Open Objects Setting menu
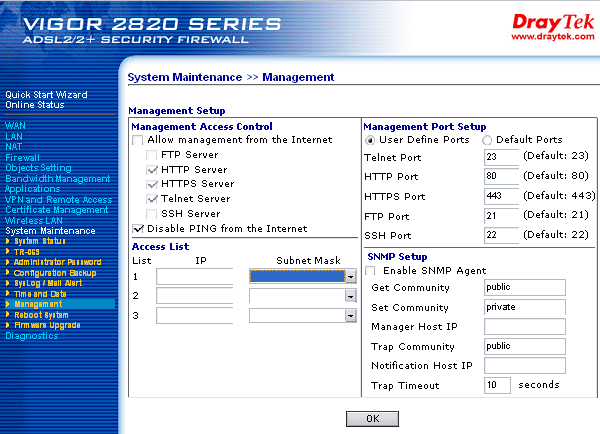Screen dimensions: 600x434 (x=38, y=168)
